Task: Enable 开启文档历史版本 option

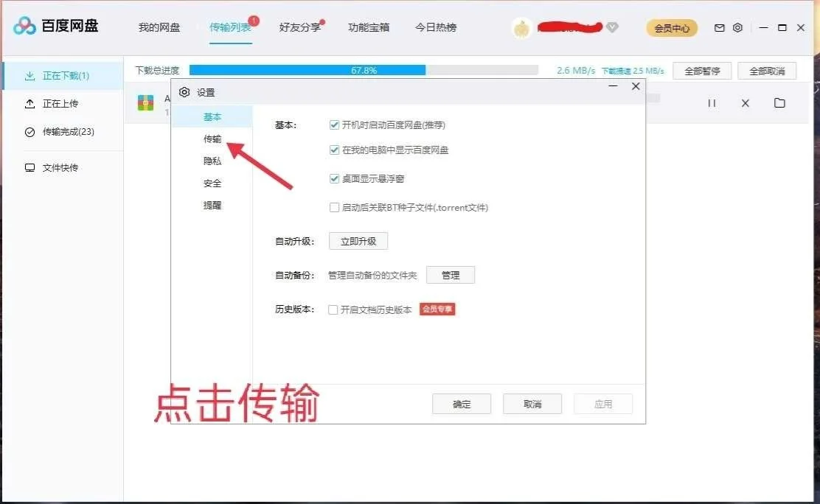Action: click(x=334, y=309)
